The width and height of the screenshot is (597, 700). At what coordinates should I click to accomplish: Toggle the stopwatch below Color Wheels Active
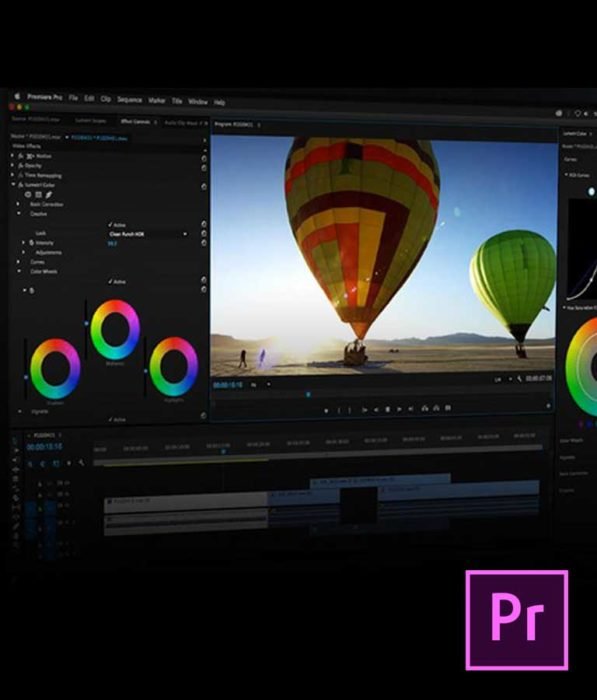point(31,291)
